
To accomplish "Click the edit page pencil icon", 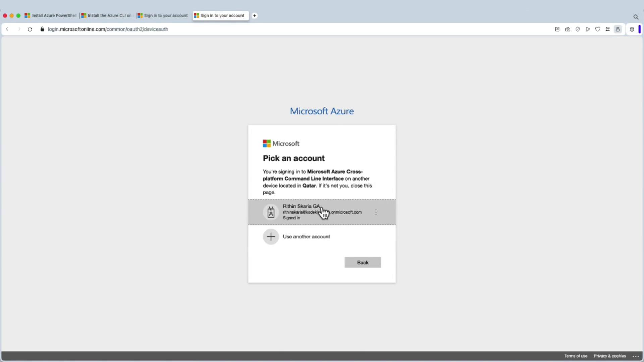I will pos(557,29).
